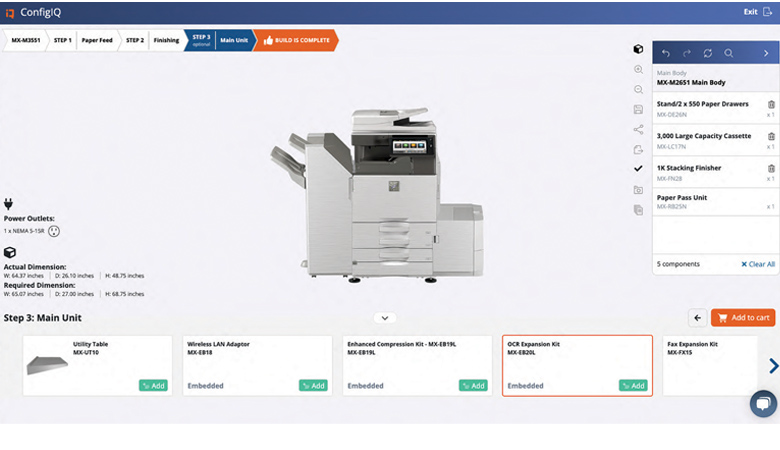780x450 pixels.
Task: Click the Build Is Complete banner
Action: point(296,40)
